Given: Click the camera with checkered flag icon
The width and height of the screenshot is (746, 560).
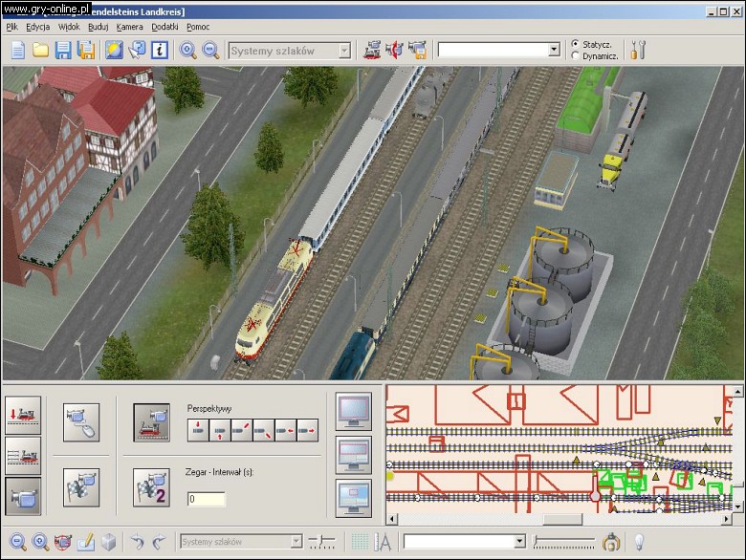Looking at the screenshot, I should coord(81,487).
